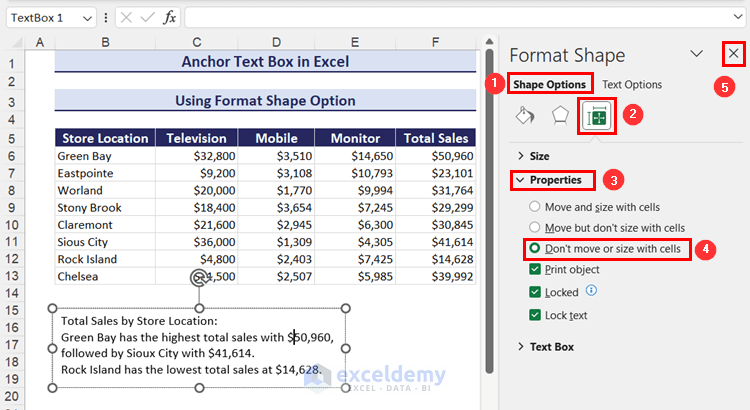Expand the formula bar with chevron
The width and height of the screenshot is (750, 410).
tap(738, 17)
